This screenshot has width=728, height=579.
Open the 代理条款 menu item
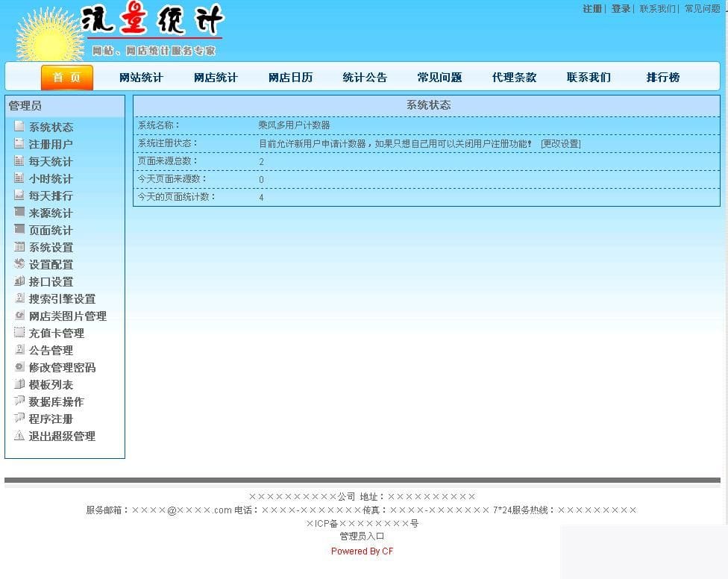(x=513, y=77)
